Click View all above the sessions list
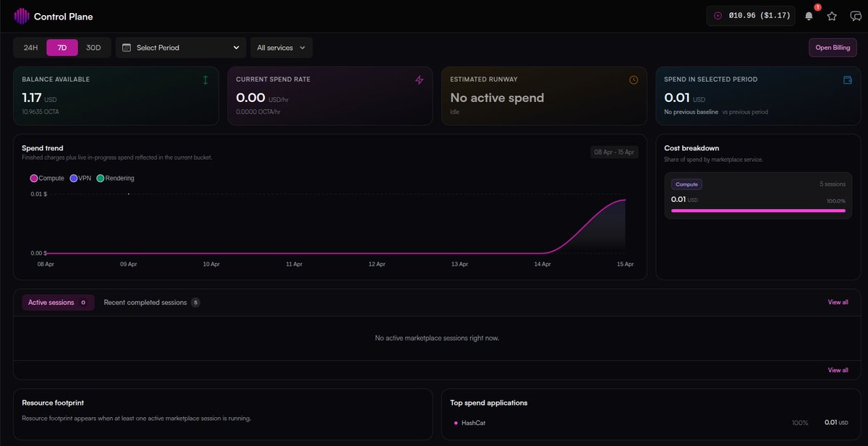The height and width of the screenshot is (446, 868). point(838,302)
